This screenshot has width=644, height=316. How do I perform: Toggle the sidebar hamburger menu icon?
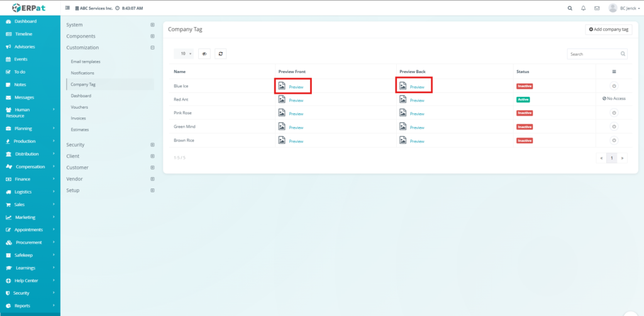click(68, 8)
